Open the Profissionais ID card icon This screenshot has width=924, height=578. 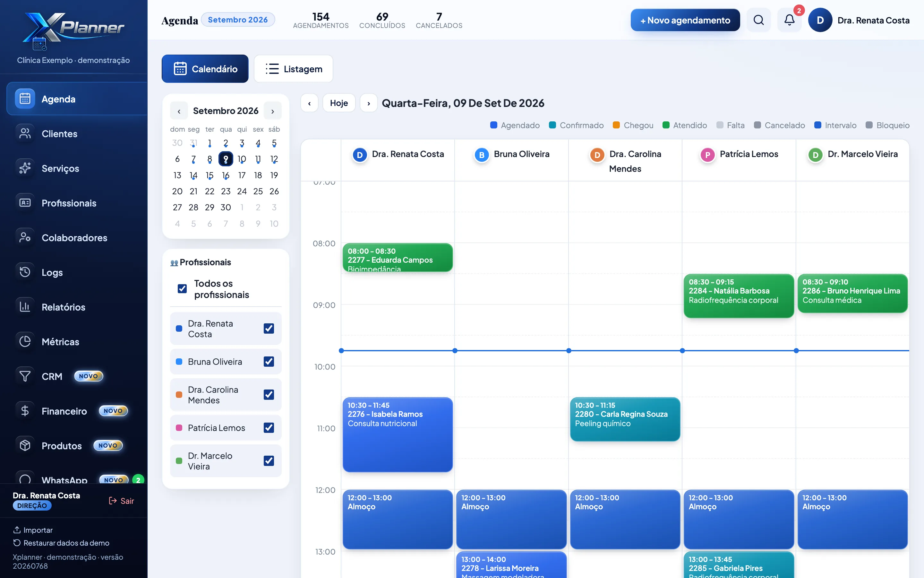(25, 203)
